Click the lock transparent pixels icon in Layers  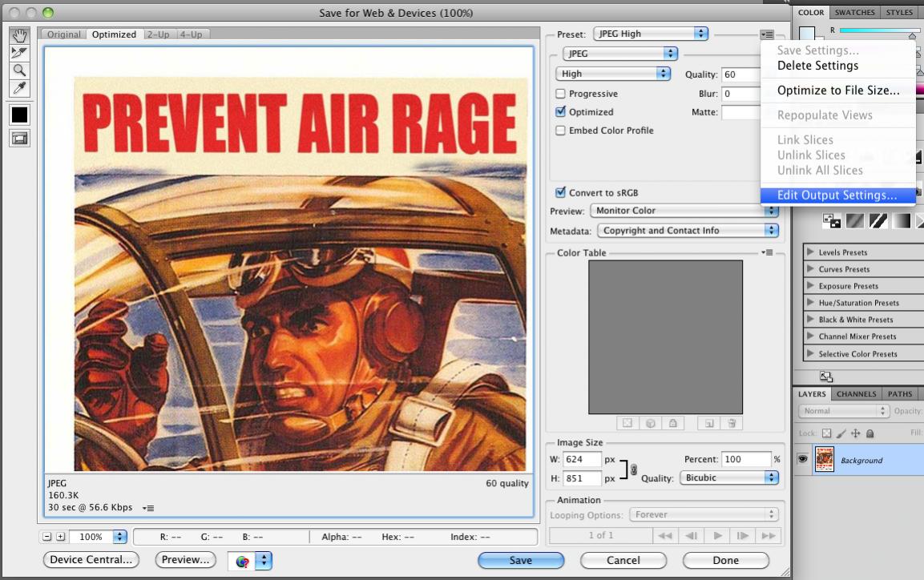[x=826, y=433]
